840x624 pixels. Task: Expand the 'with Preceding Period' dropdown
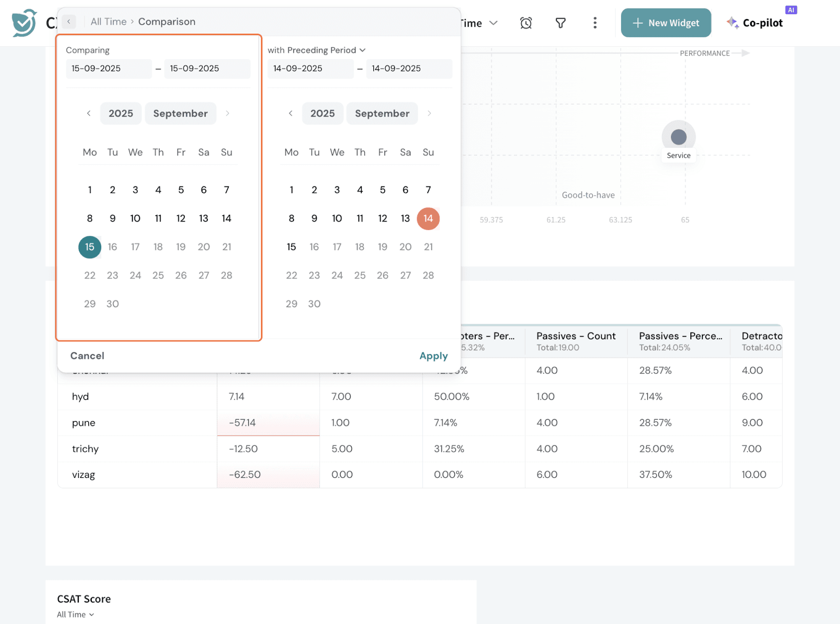[317, 50]
